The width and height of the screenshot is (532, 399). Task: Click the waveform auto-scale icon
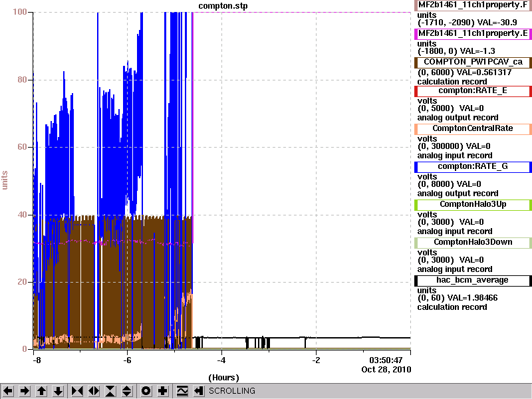pos(182,391)
